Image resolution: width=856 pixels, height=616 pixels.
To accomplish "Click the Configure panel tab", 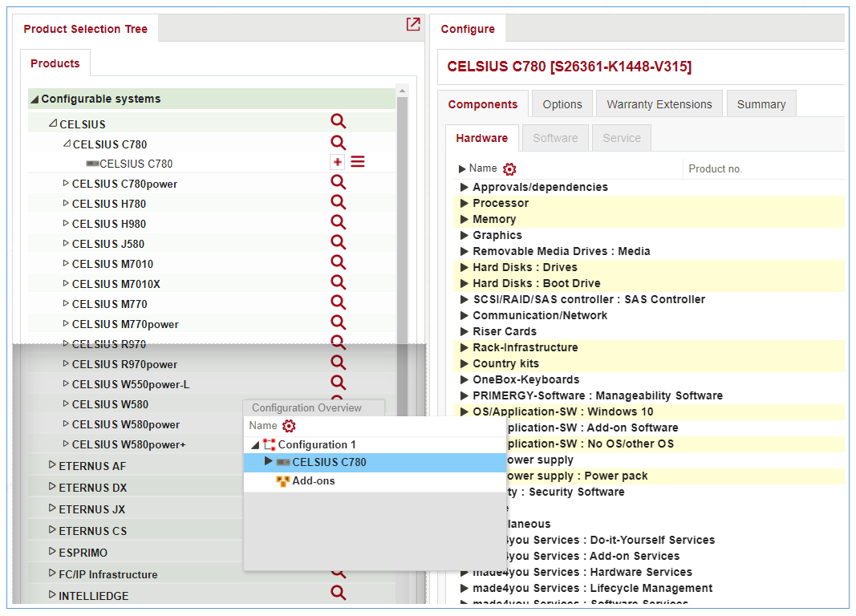I will point(468,29).
